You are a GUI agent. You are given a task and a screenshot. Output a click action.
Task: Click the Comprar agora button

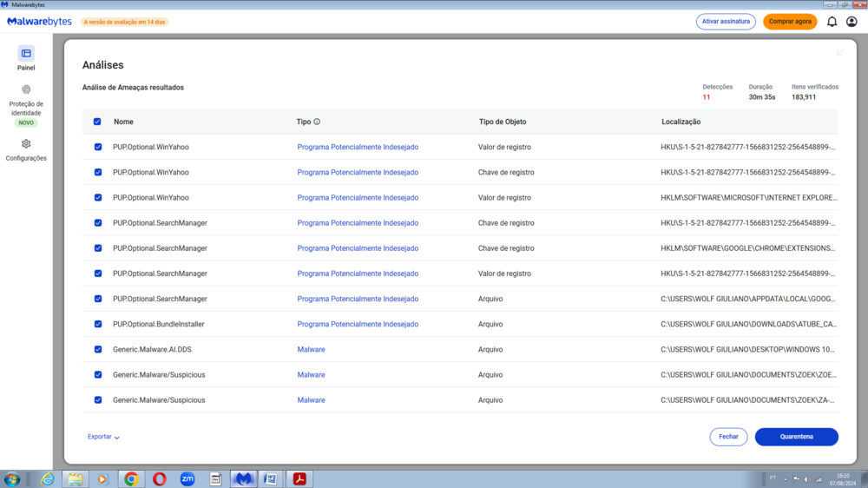(x=790, y=22)
